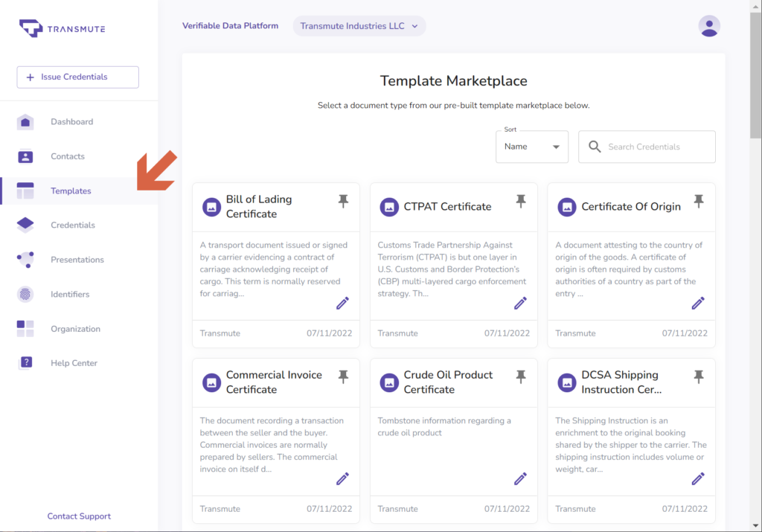762x532 pixels.
Task: Click the Contact Support link
Action: [x=79, y=516]
